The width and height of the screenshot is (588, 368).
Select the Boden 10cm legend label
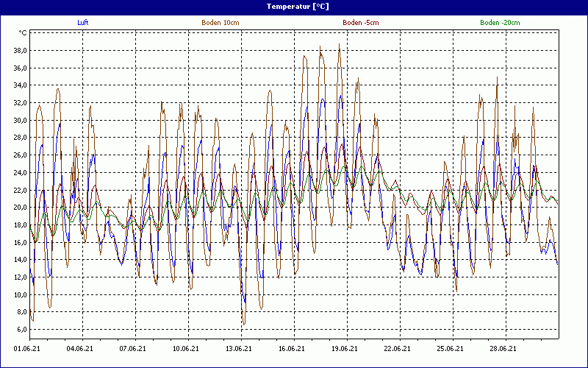click(220, 23)
